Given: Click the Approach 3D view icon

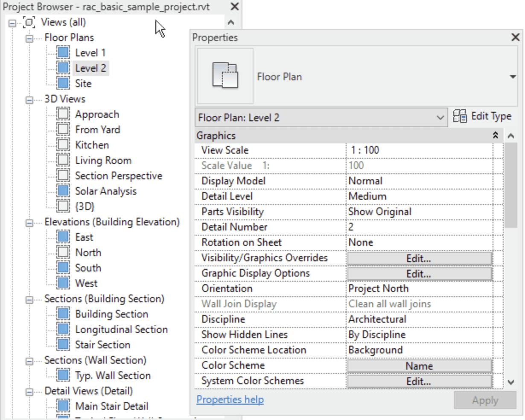Looking at the screenshot, I should (x=63, y=114).
